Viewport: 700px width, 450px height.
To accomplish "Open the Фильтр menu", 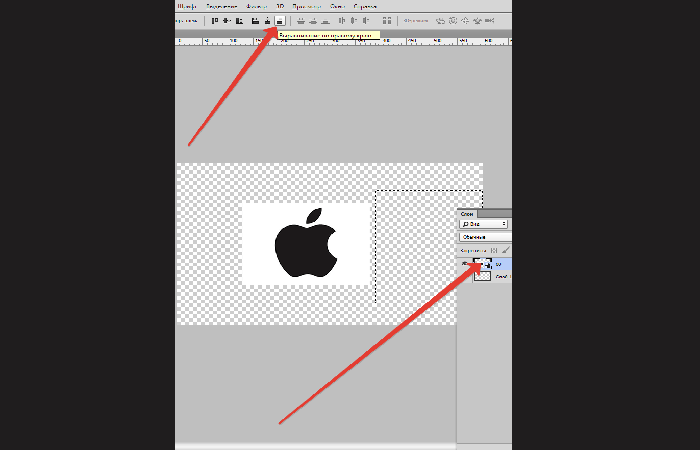I will 257,6.
